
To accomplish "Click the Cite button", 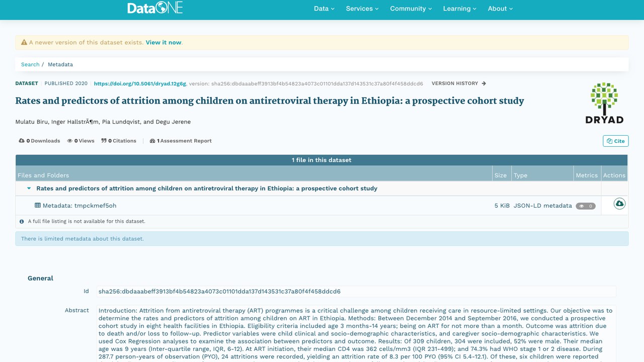I will pos(616,141).
